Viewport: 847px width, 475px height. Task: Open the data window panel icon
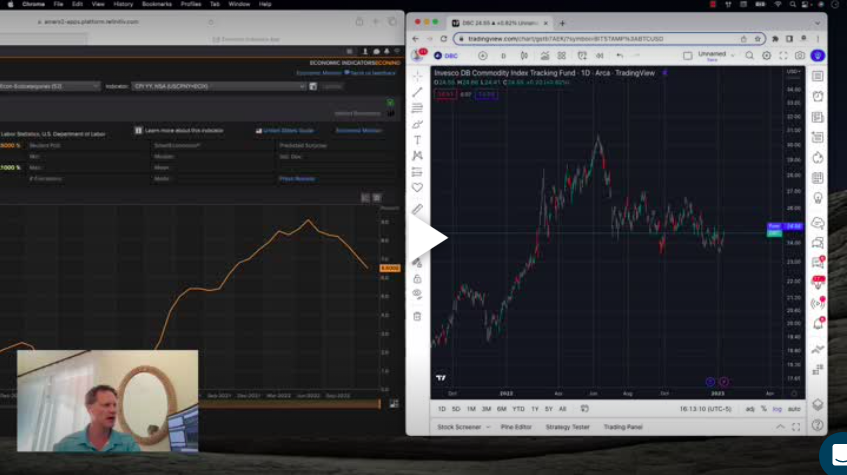(x=817, y=137)
